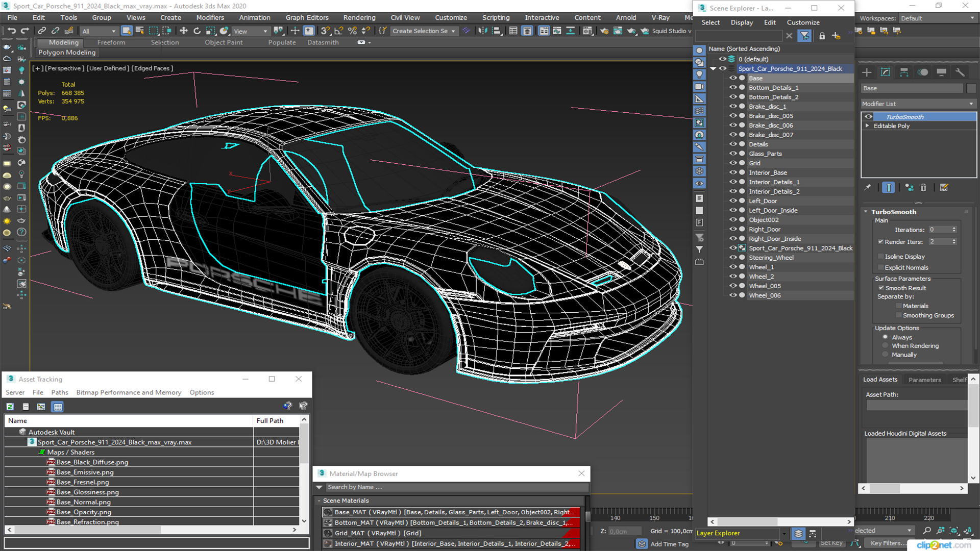980x551 pixels.
Task: Increment the Iterations spinner
Action: coord(954,228)
